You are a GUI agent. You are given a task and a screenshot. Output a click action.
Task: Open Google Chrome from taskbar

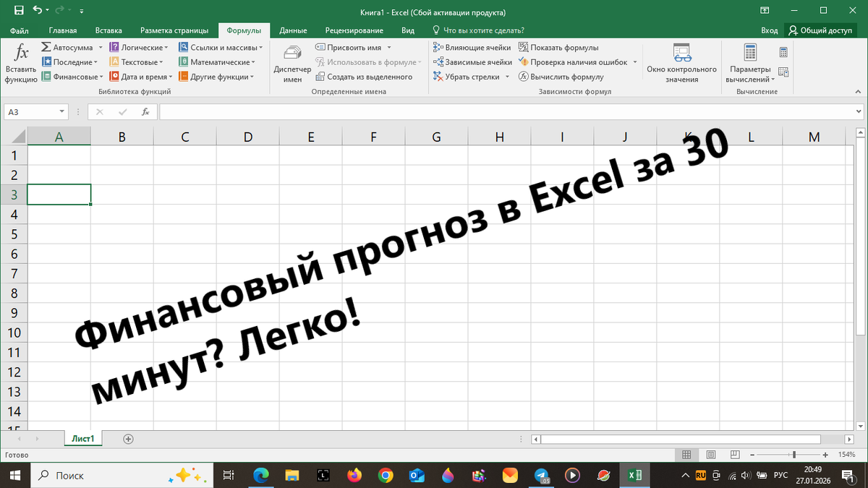(385, 475)
